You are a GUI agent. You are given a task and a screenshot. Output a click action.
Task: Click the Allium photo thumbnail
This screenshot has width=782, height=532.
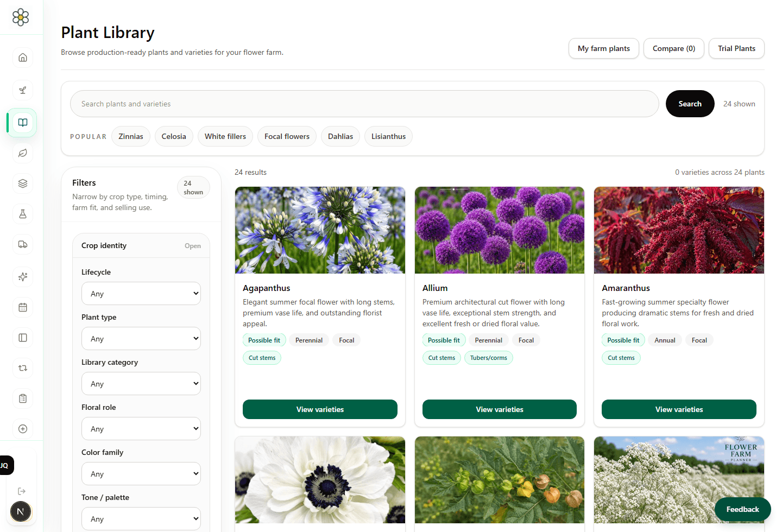(x=500, y=230)
